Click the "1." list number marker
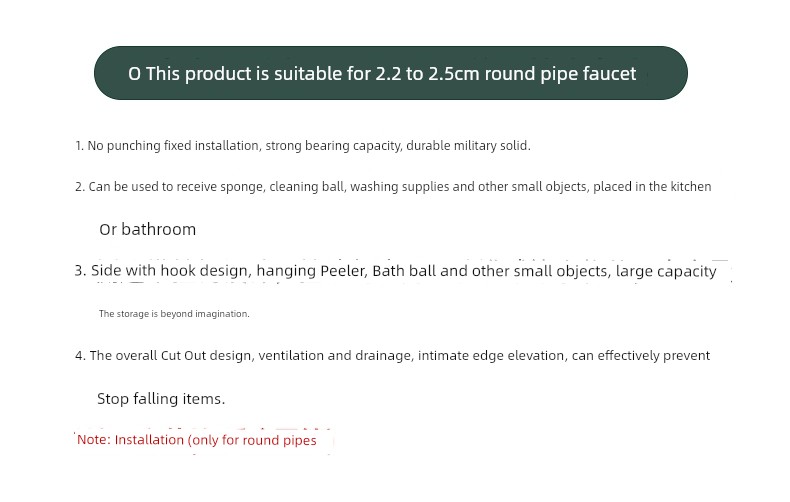790x502 pixels. click(79, 146)
